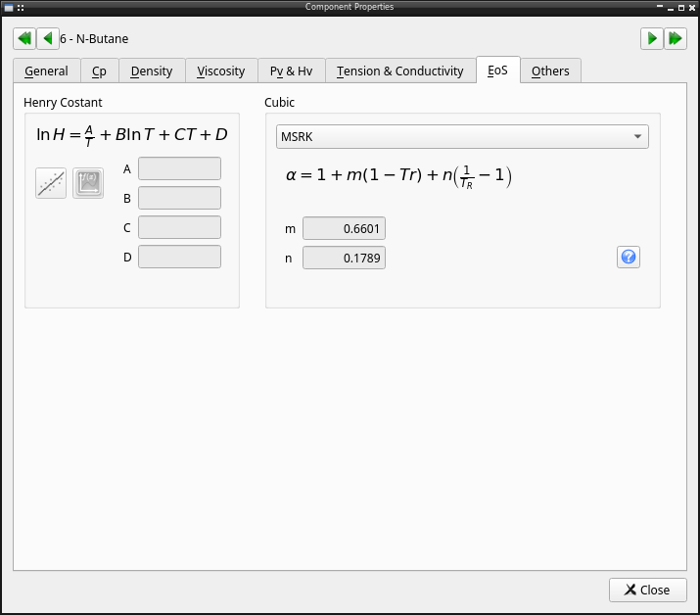Open the Tension & Conductivity tab
700x615 pixels.
pyautogui.click(x=400, y=71)
